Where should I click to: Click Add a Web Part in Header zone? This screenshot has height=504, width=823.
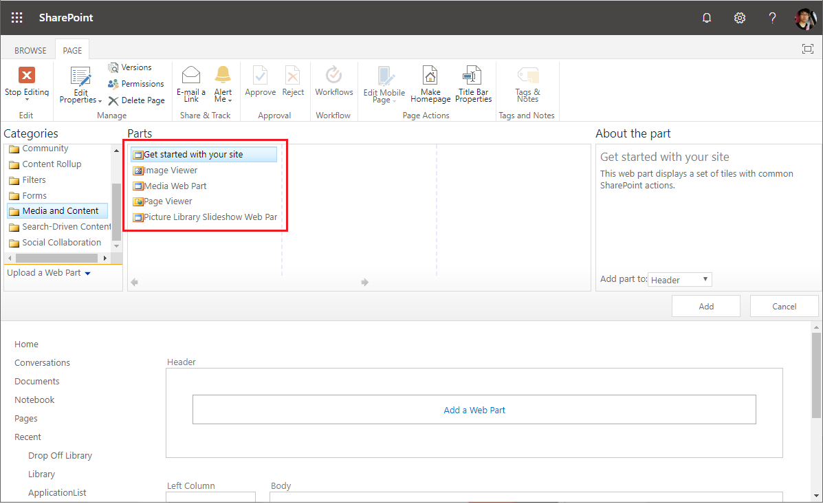pyautogui.click(x=474, y=410)
